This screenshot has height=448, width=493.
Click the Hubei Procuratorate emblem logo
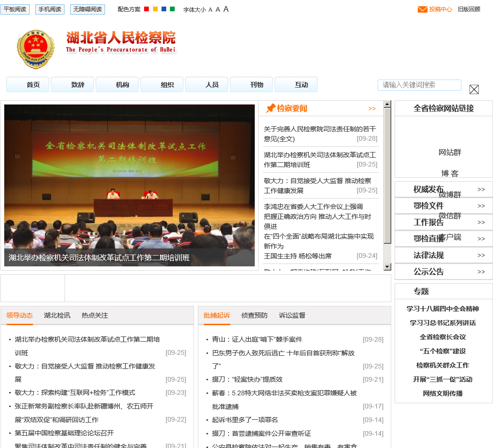point(36,49)
